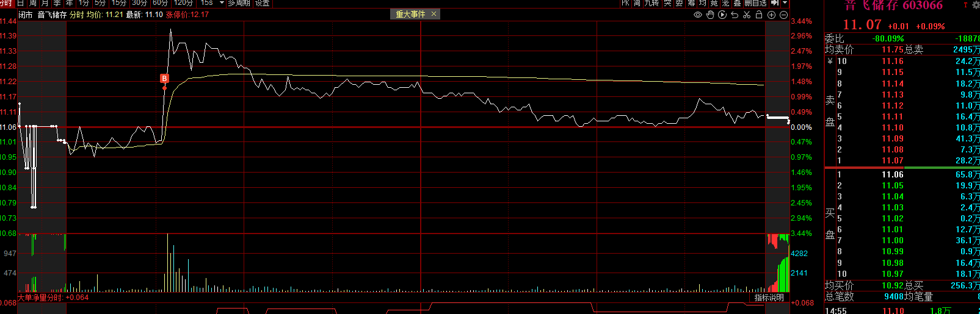This screenshot has height=314, width=980.
Task: Toggle the PK comparison button
Action: pos(625,3)
